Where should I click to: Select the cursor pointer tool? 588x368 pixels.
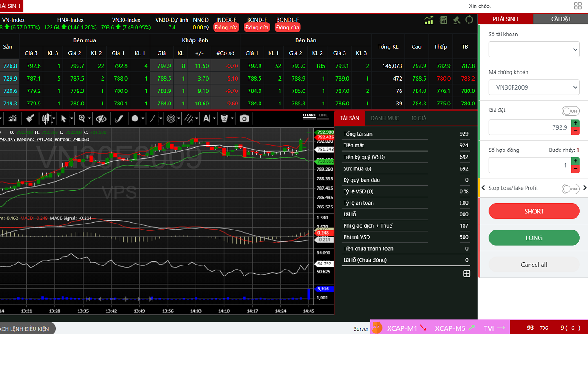coord(63,119)
